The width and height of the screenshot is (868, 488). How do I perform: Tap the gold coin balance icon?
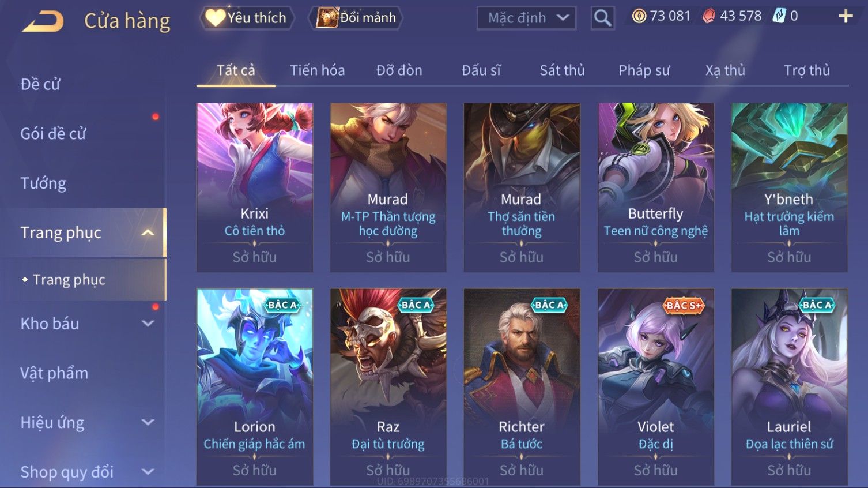coord(639,16)
